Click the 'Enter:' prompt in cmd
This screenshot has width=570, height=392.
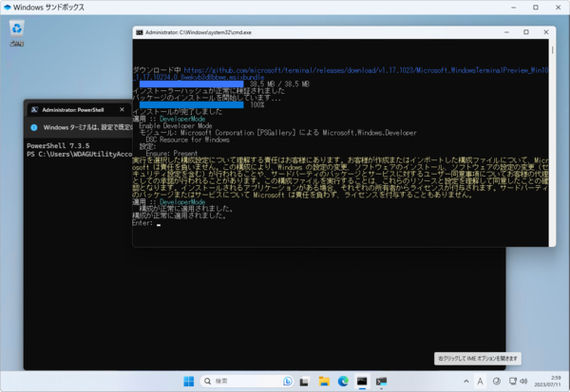(142, 223)
